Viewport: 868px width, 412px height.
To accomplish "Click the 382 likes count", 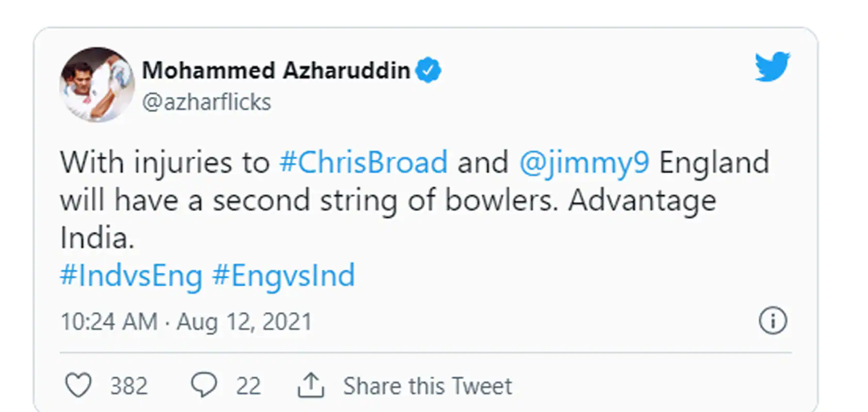I will 129,386.
